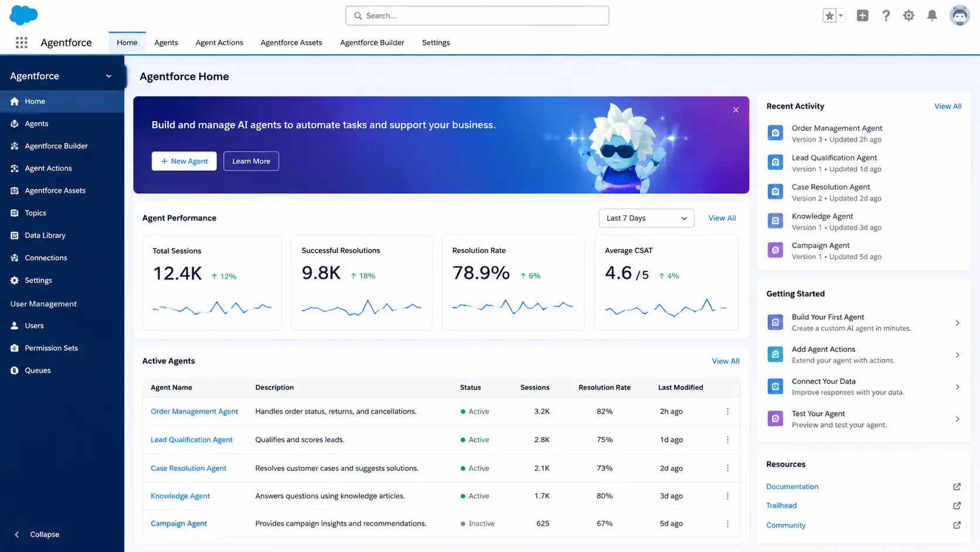Expand the favorites list arrow
980x552 pixels.
(x=841, y=16)
